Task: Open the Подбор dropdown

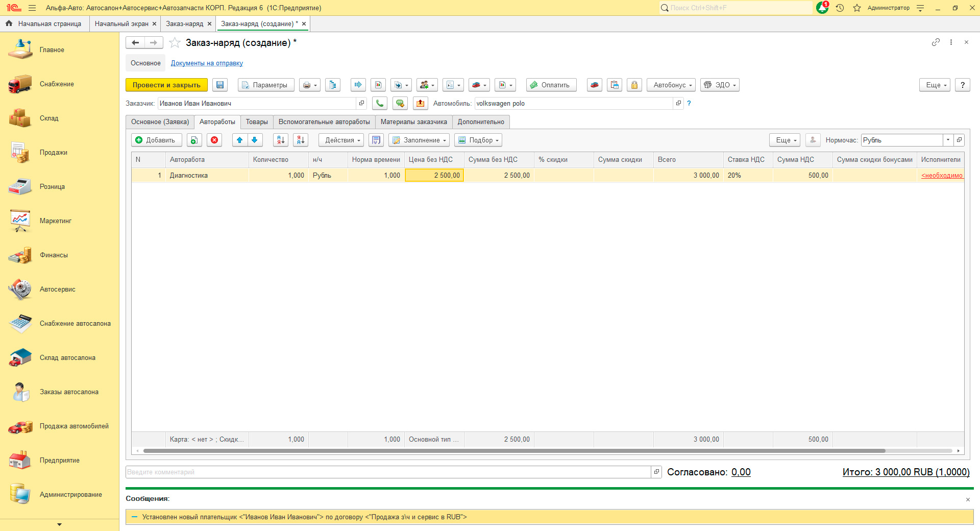Action: [478, 140]
